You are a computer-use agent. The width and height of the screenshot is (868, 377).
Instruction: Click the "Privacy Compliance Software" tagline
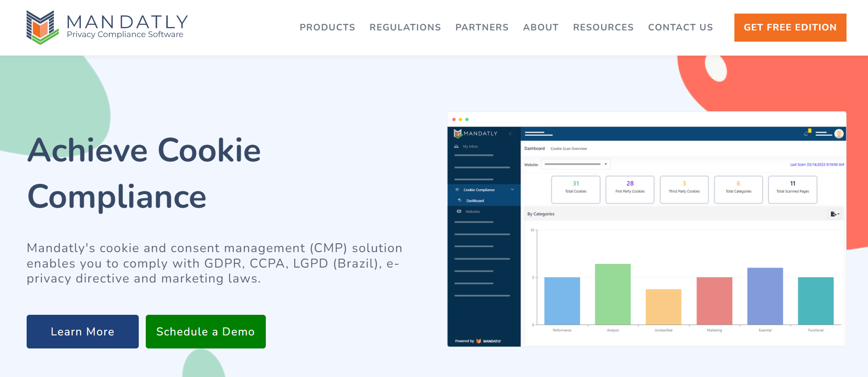[x=125, y=35]
